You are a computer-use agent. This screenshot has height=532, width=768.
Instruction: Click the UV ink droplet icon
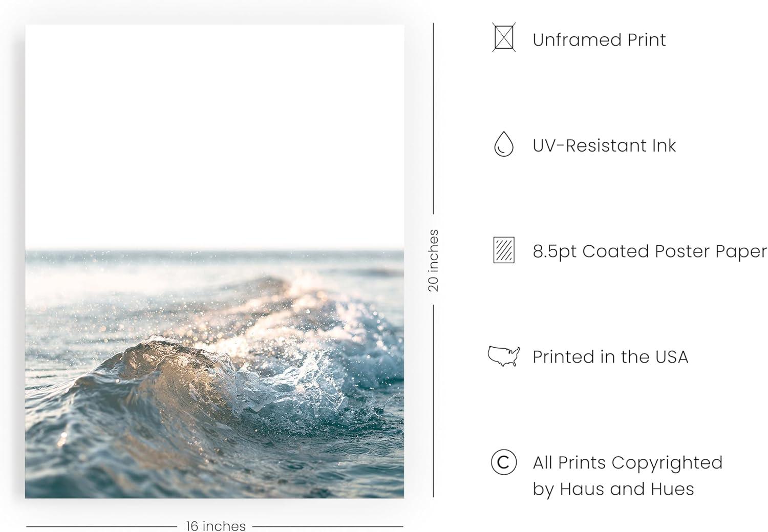click(x=504, y=144)
